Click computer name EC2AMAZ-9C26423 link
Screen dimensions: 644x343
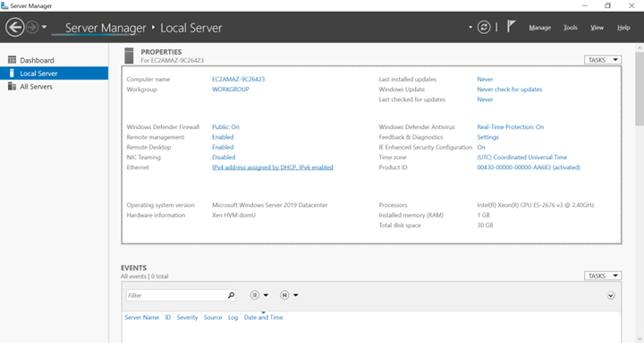point(238,79)
